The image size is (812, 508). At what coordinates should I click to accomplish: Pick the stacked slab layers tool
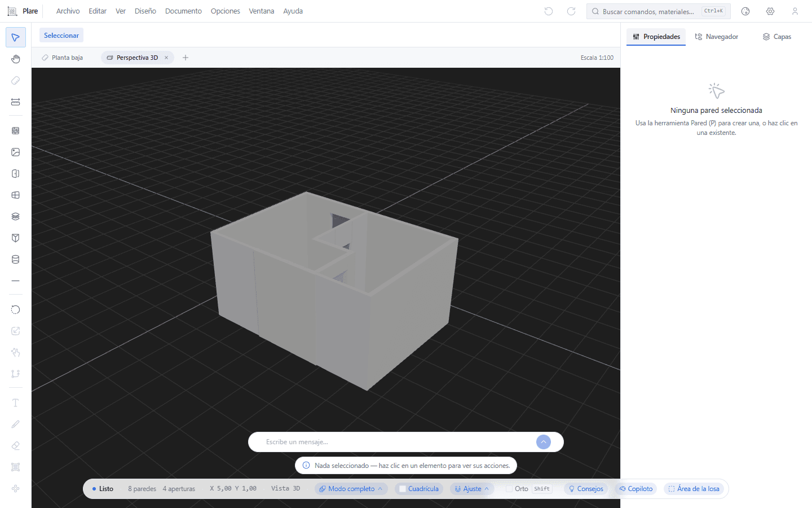[x=16, y=216]
